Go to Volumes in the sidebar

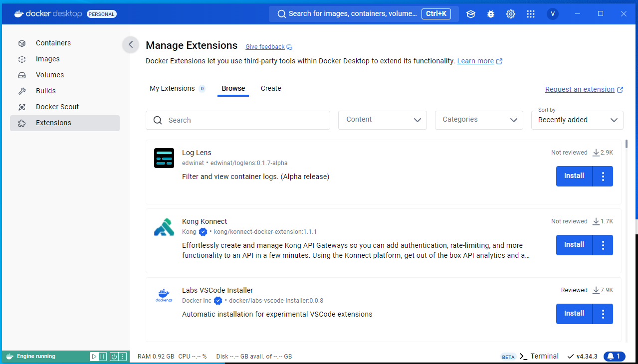(65, 75)
